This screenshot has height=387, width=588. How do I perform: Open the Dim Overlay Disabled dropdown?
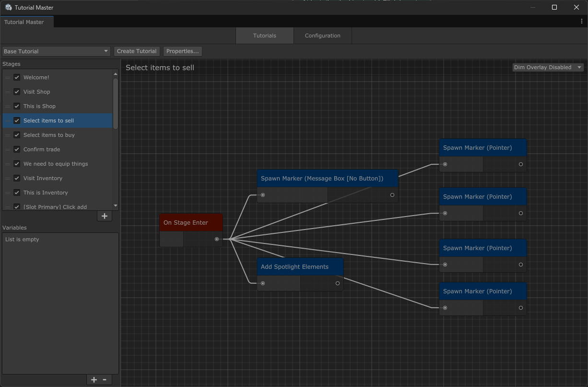click(548, 67)
